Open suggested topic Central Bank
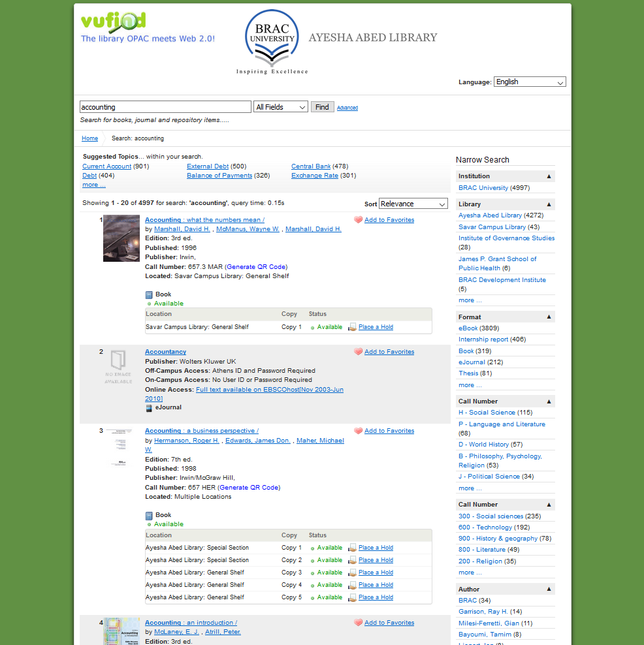644x645 pixels. click(x=311, y=166)
